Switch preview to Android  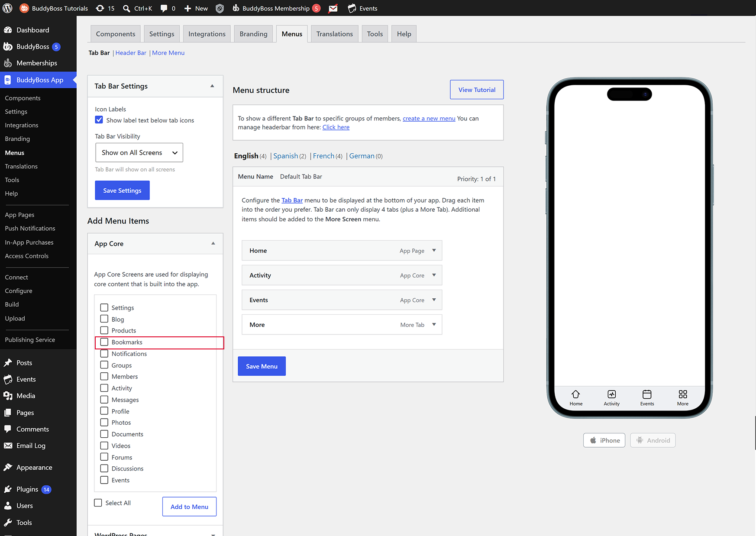(653, 440)
